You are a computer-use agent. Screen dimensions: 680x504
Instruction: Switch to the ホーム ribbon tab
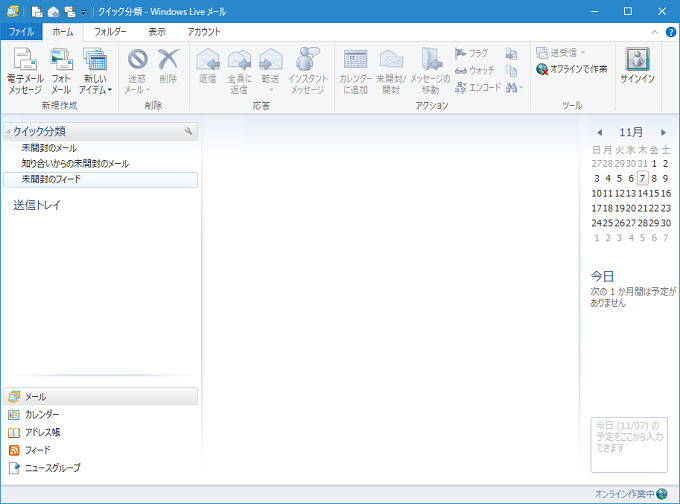coord(63,32)
